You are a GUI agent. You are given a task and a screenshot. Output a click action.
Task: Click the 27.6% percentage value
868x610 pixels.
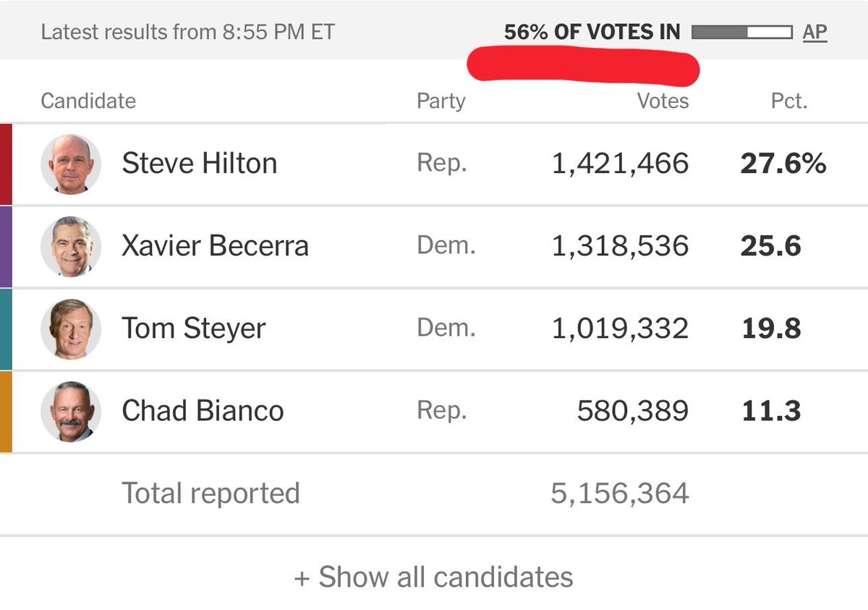point(783,164)
